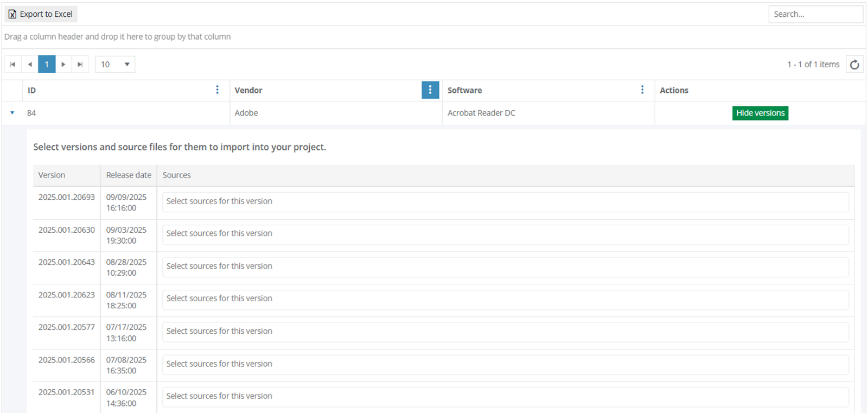Open sources selector for version 2025.001.20693
868x413 pixels.
click(x=505, y=202)
